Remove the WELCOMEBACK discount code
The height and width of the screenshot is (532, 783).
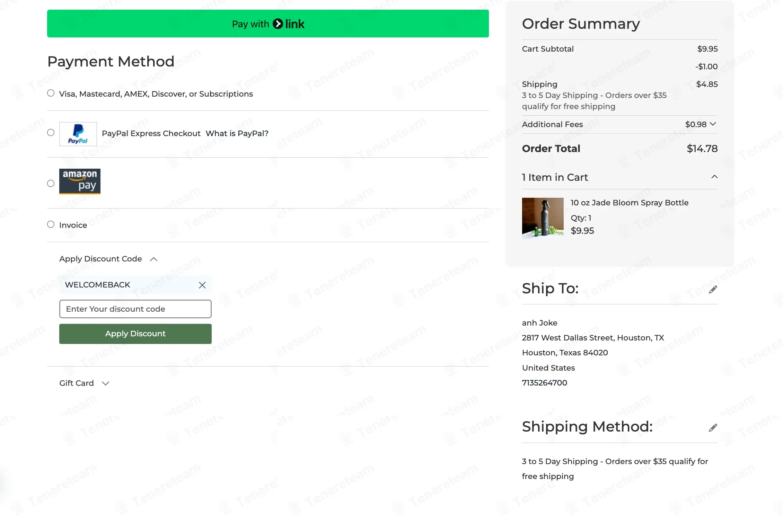point(202,285)
